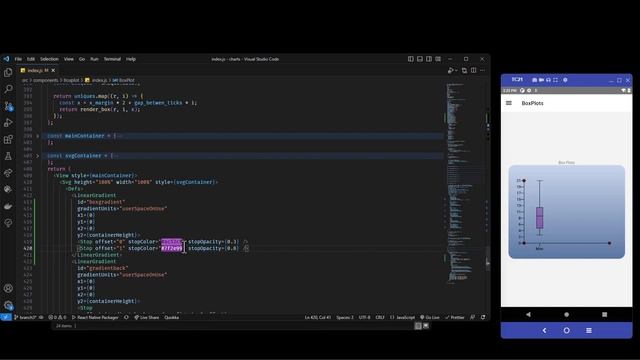
Task: Change the JavaScript language mode
Action: pos(402,317)
